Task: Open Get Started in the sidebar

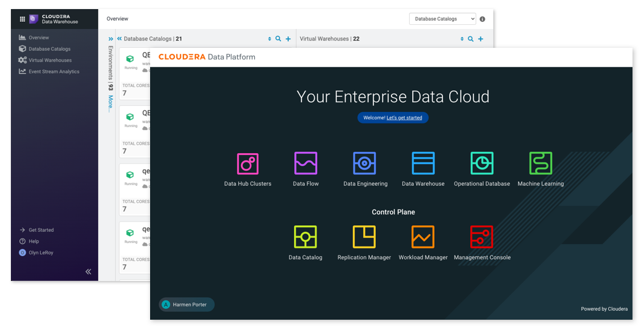Action: 36,229
